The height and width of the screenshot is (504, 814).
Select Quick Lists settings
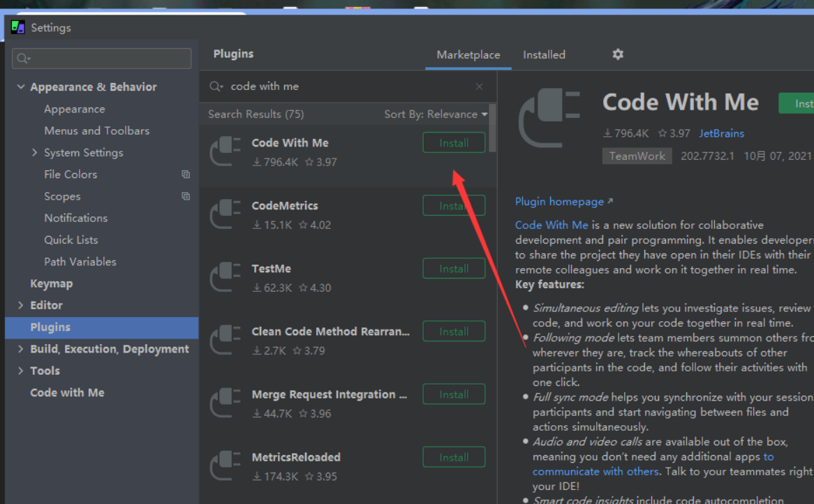[x=71, y=240]
